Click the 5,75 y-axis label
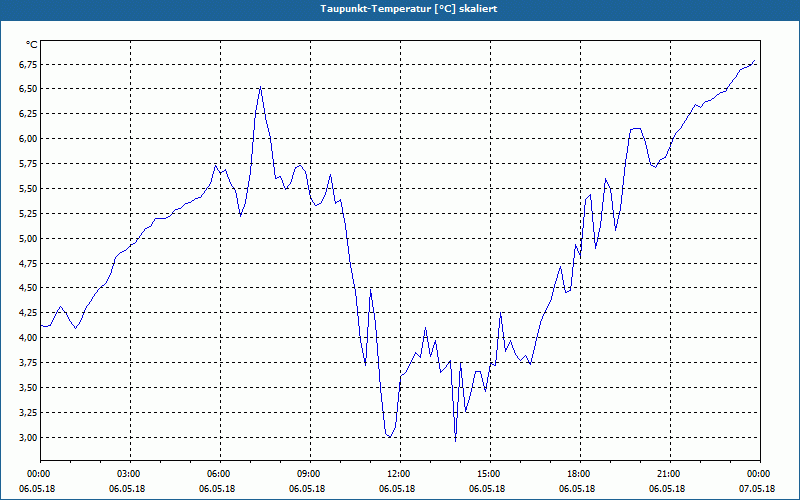The height and width of the screenshot is (500, 800). [28, 164]
